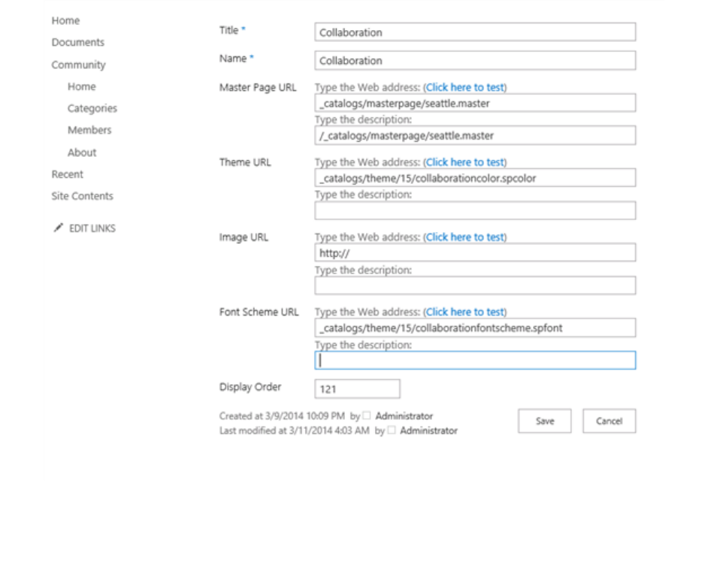Click the Font Scheme URL web address field

[475, 327]
